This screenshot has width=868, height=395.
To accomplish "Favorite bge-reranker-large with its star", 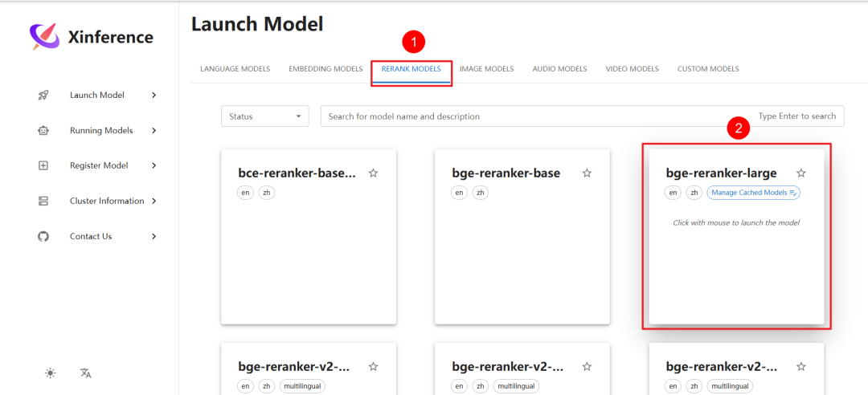I will coord(801,173).
